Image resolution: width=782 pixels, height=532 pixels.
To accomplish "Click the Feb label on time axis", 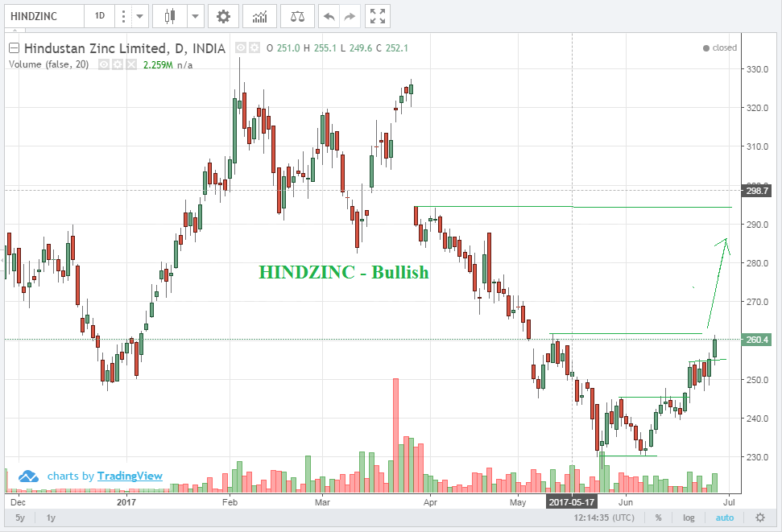I will [x=230, y=502].
